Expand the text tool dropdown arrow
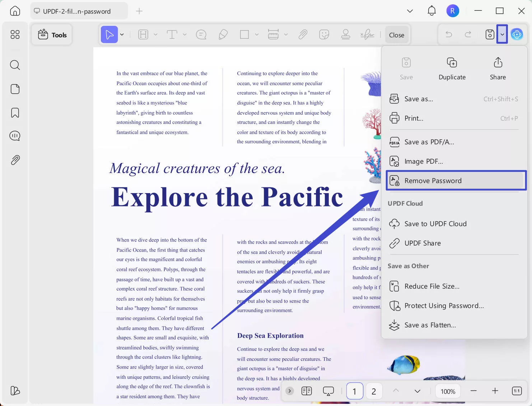Image resolution: width=532 pixels, height=406 pixels. pyautogui.click(x=185, y=35)
